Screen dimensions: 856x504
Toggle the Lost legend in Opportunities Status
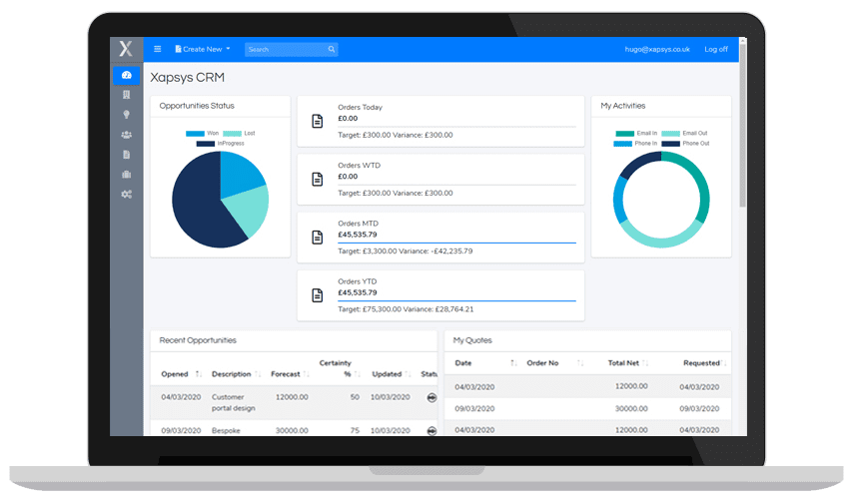coord(239,133)
